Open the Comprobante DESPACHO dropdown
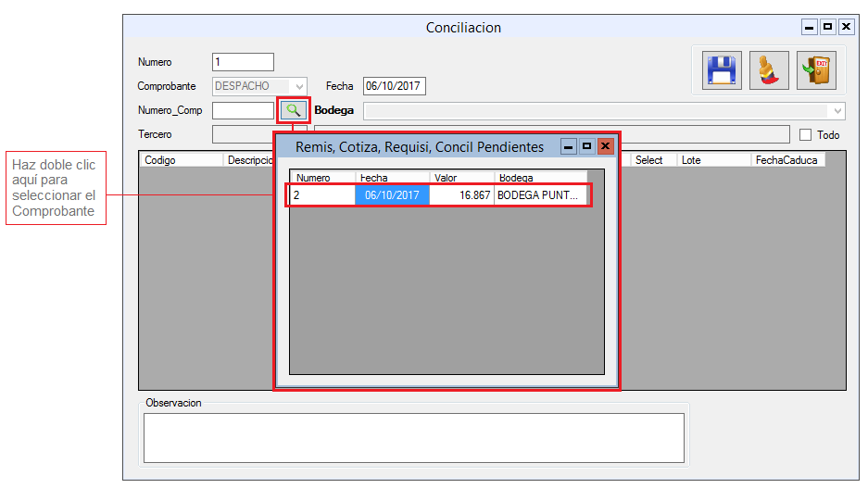Image resolution: width=868 pixels, height=488 pixels. pos(299,86)
